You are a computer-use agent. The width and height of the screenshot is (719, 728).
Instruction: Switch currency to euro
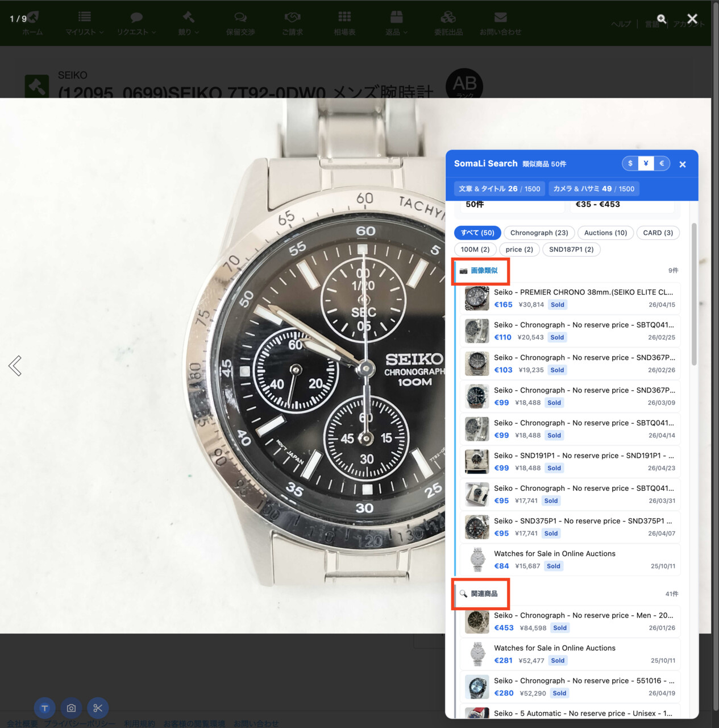(662, 163)
